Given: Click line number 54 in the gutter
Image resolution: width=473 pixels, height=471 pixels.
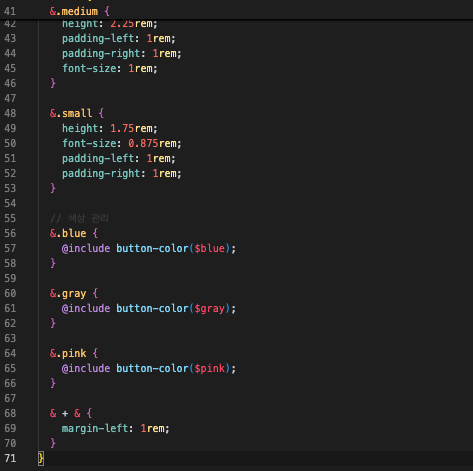Looking at the screenshot, I should point(10,203).
